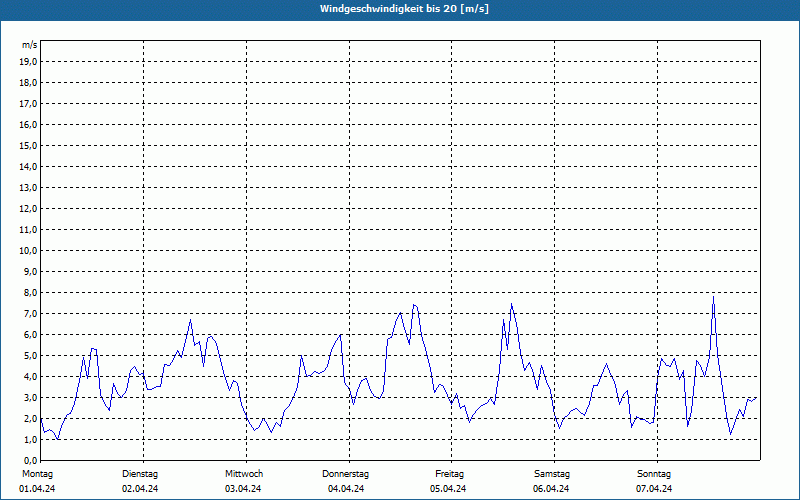Click the highest wind peak on Sonntag
800x500 pixels.
[713, 297]
